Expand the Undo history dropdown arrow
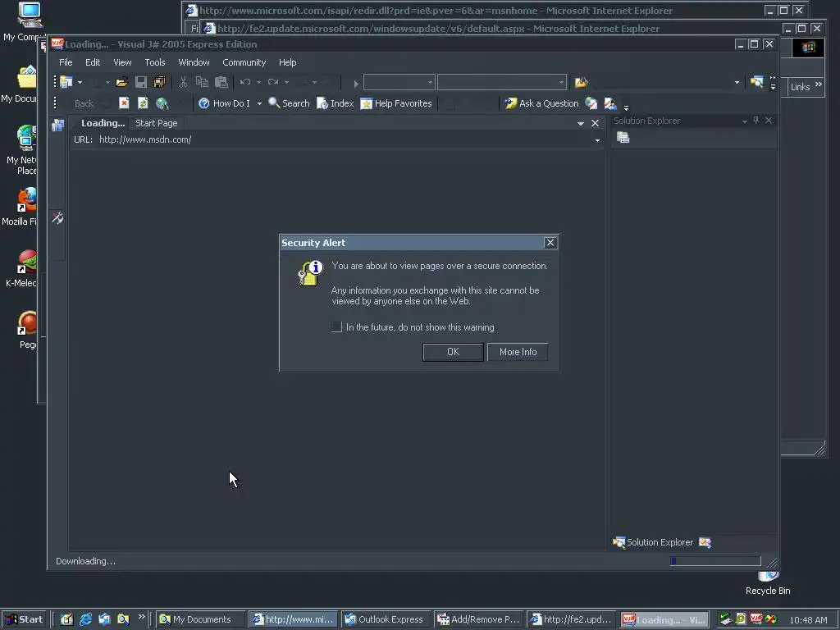 click(258, 82)
